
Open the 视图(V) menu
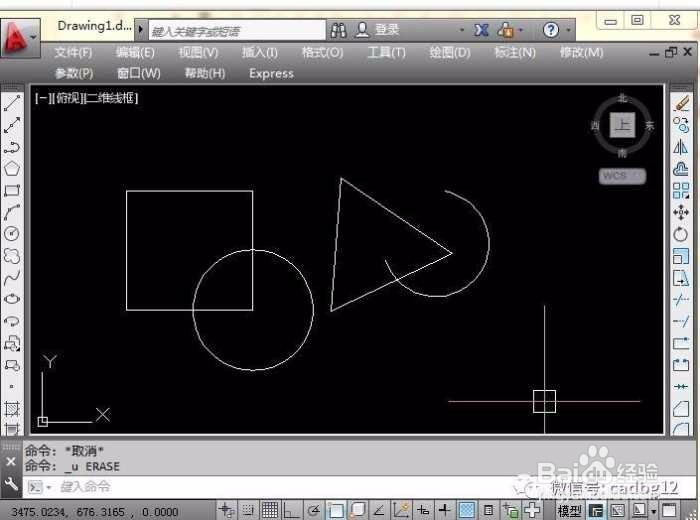(x=199, y=53)
